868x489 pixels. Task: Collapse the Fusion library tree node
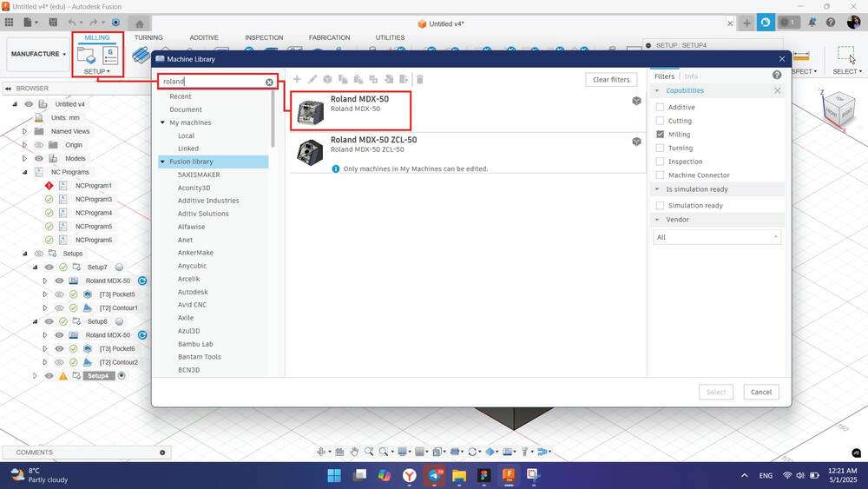pyautogui.click(x=163, y=162)
